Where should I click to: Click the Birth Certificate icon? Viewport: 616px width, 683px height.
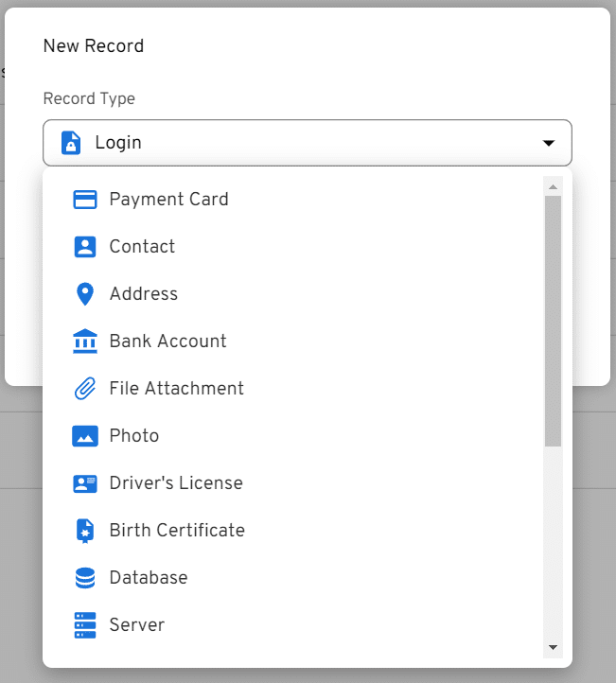coord(85,531)
